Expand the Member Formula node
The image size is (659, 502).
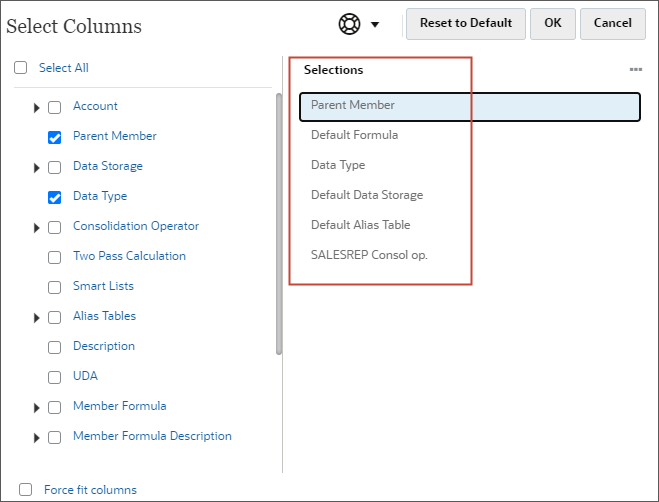(37, 407)
